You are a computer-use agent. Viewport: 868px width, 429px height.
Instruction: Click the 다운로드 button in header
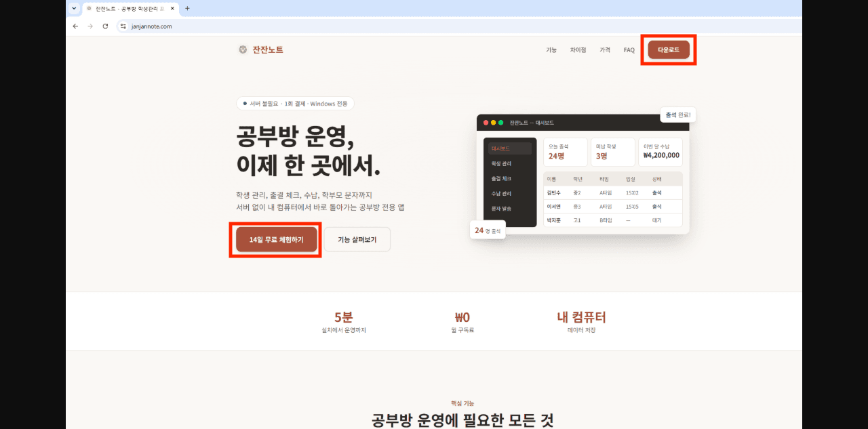pos(669,49)
